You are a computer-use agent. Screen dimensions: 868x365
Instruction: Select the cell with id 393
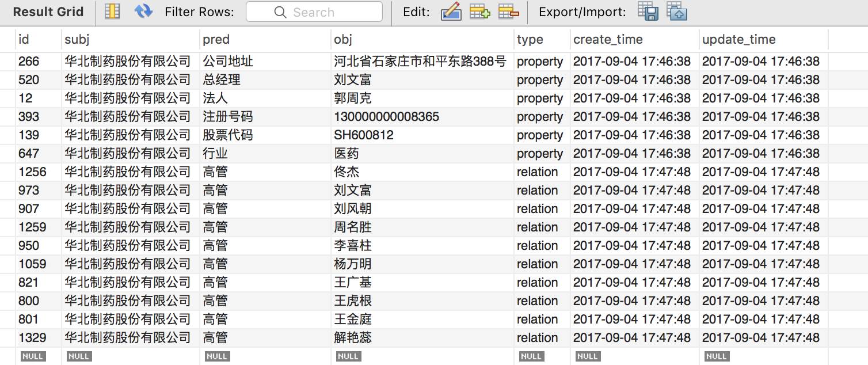coord(38,117)
